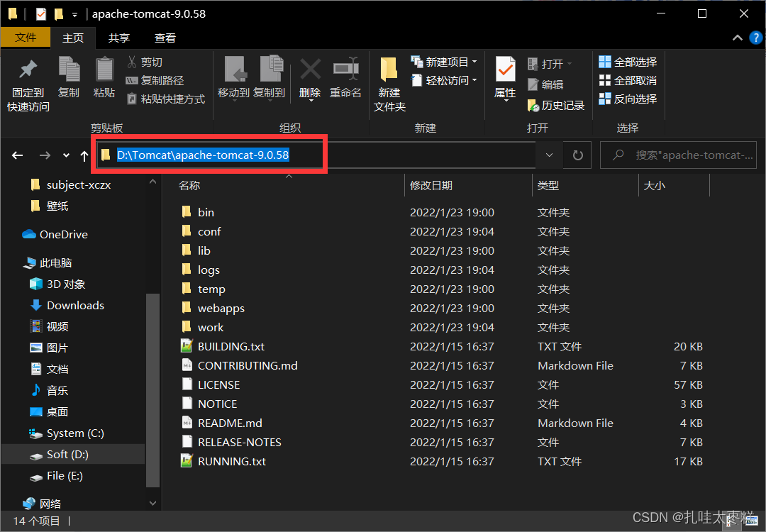Select the BUILDING.txt file
This screenshot has width=766, height=532.
(223, 346)
